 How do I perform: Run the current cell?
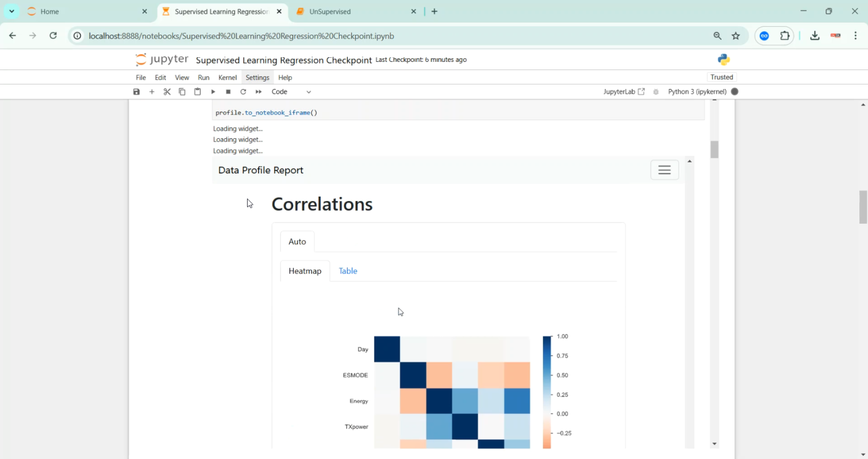click(212, 91)
